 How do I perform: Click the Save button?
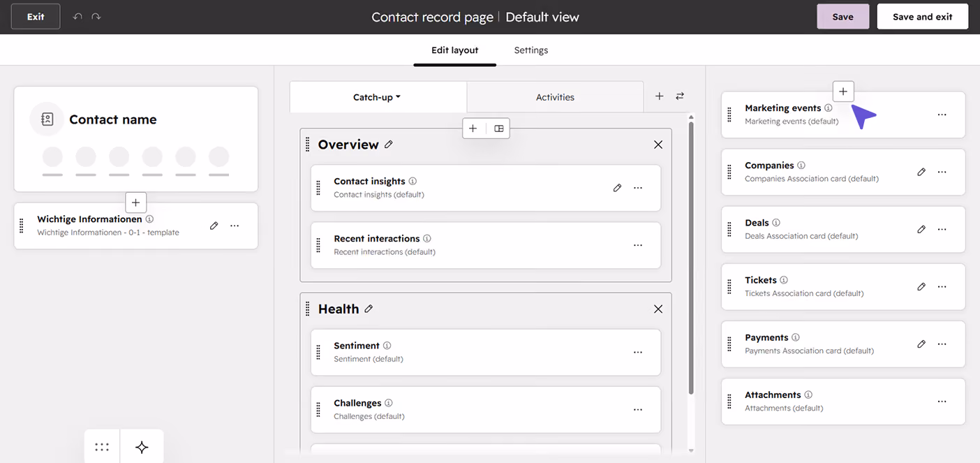pyautogui.click(x=842, y=17)
